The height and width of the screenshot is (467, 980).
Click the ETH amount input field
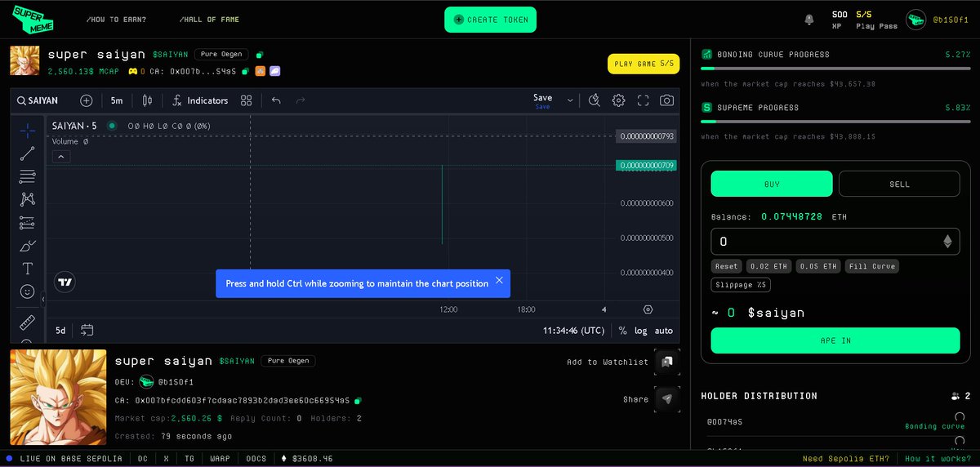pos(835,242)
